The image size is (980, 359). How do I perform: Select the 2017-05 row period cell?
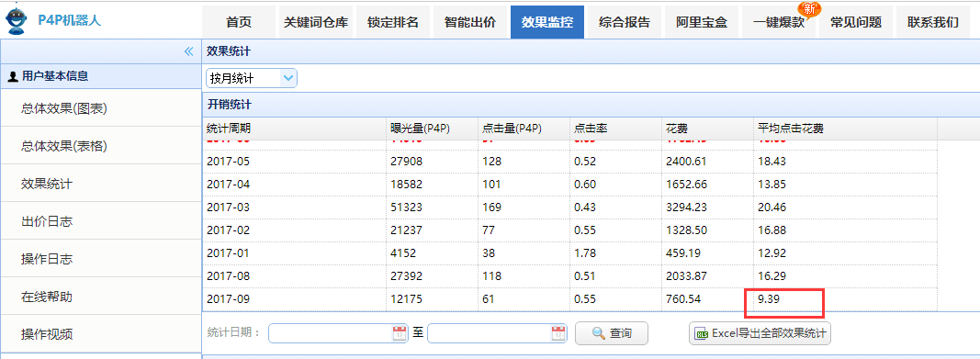[295, 161]
